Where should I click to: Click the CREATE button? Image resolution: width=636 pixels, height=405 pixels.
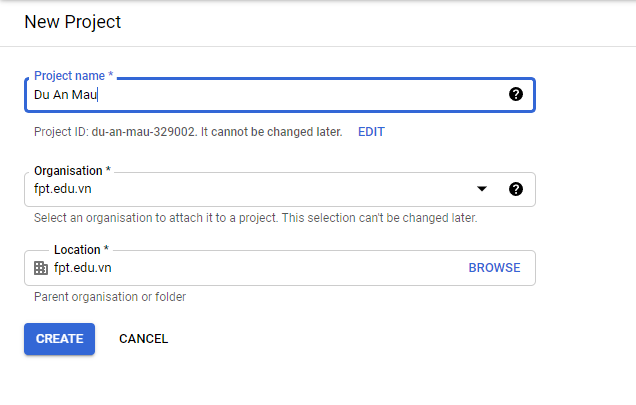[x=59, y=339]
